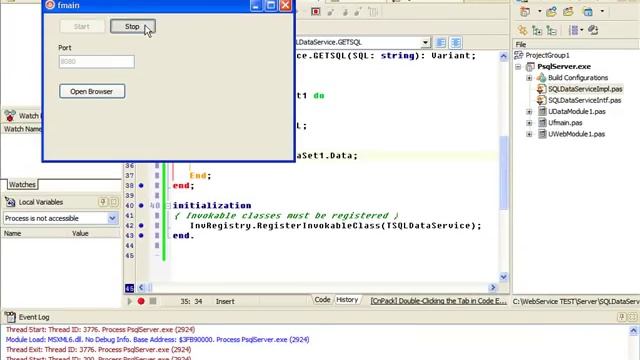This screenshot has width=640, height=360.
Task: Expand the Ufmain.pas node
Action: pyautogui.click(x=529, y=123)
